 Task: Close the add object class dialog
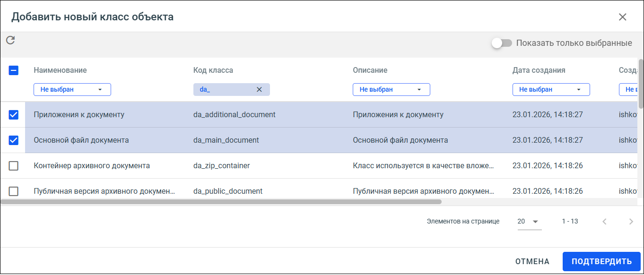(x=623, y=17)
